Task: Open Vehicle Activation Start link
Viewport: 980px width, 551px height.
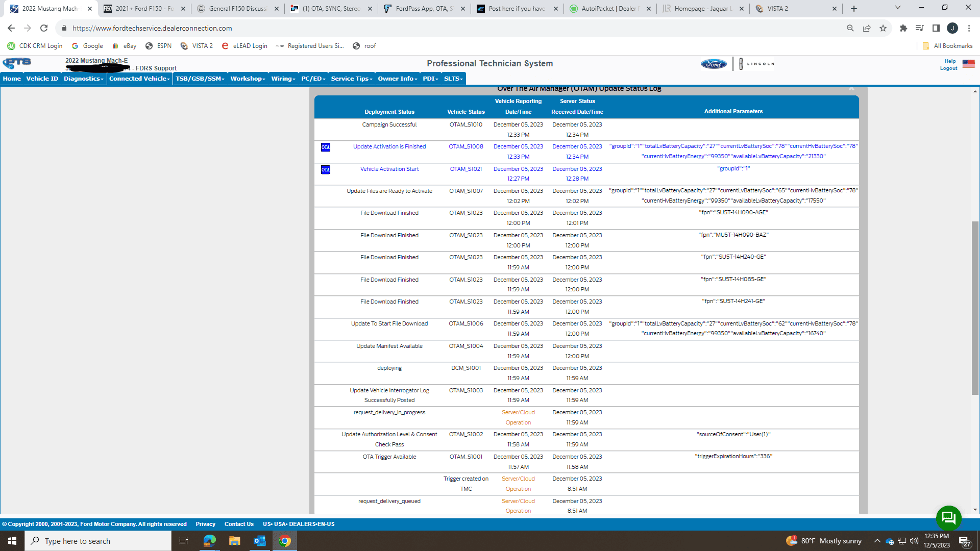Action: 389,169
